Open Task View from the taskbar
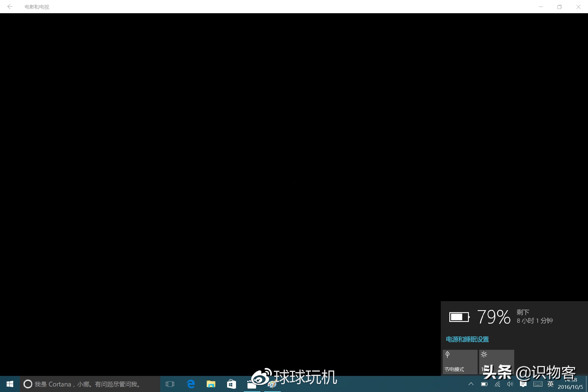Screen dimensions: 588x392 pos(170,384)
